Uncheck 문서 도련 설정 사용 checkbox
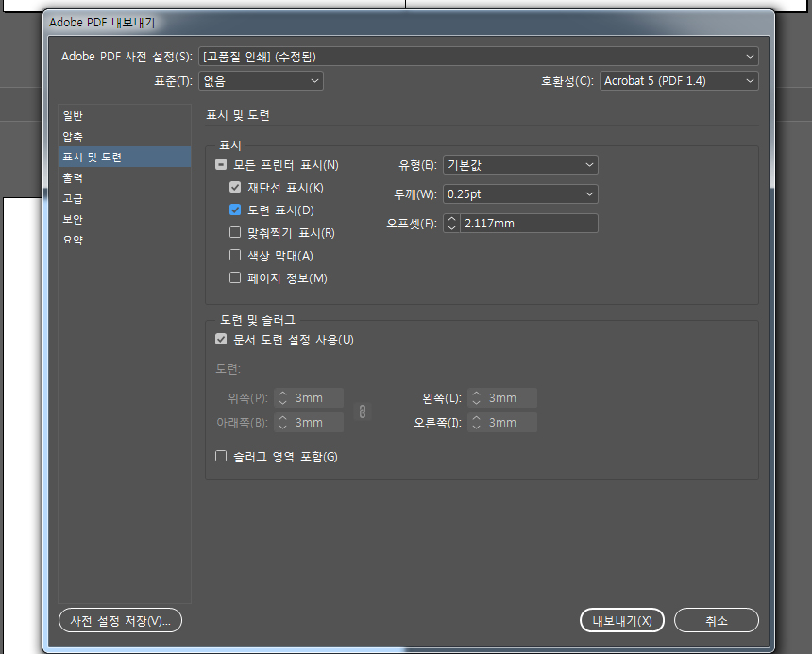The image size is (812, 654). click(221, 340)
